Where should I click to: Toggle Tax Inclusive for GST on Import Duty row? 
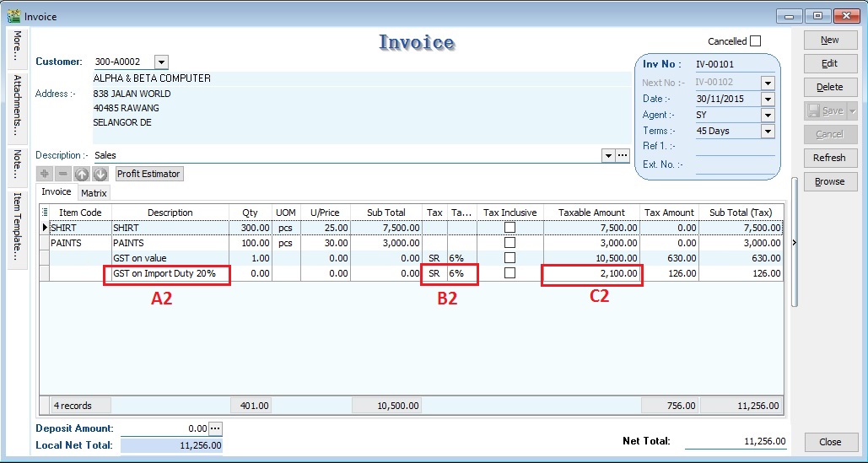(509, 272)
